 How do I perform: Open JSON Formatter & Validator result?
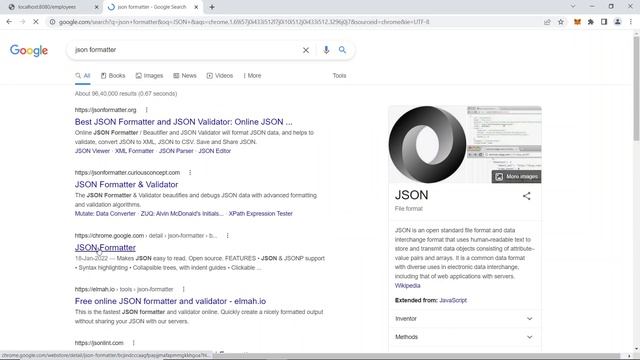click(x=126, y=184)
